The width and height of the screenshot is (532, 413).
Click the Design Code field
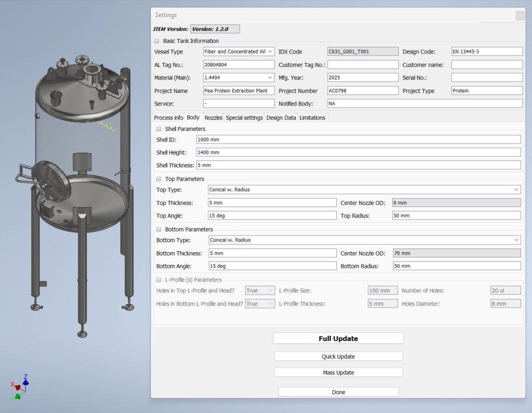(x=487, y=51)
